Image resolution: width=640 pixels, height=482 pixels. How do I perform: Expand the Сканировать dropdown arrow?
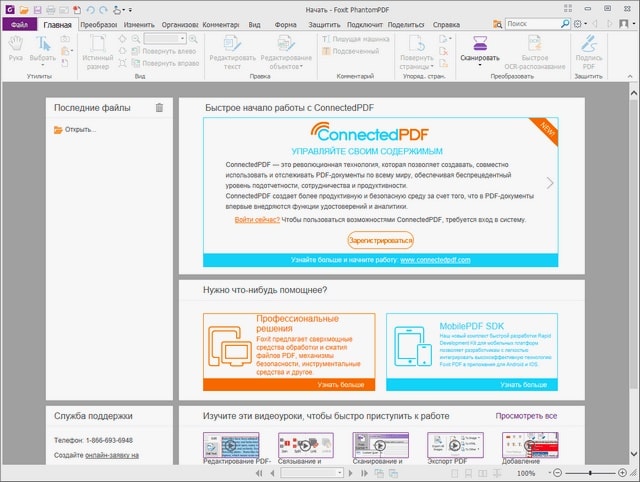tap(480, 65)
